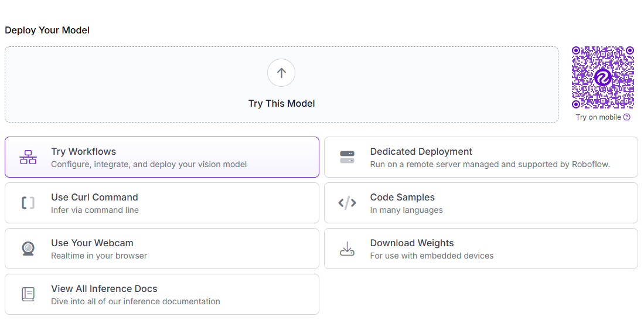Choose the Download Weights option title
The image size is (644, 323).
[412, 243]
